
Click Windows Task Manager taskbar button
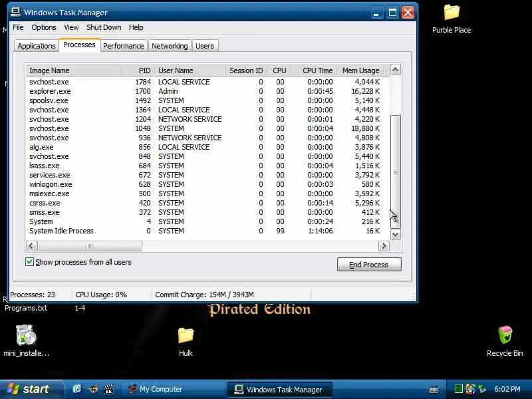279,390
